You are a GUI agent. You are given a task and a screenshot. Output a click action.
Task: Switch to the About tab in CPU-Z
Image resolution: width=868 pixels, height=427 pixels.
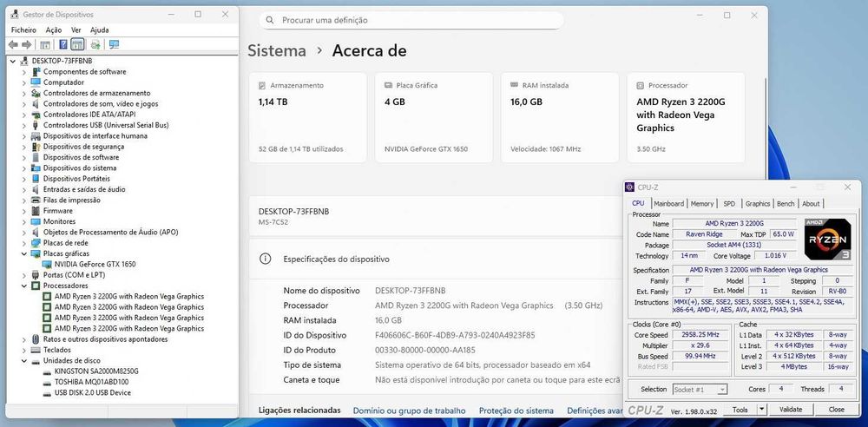pos(811,203)
